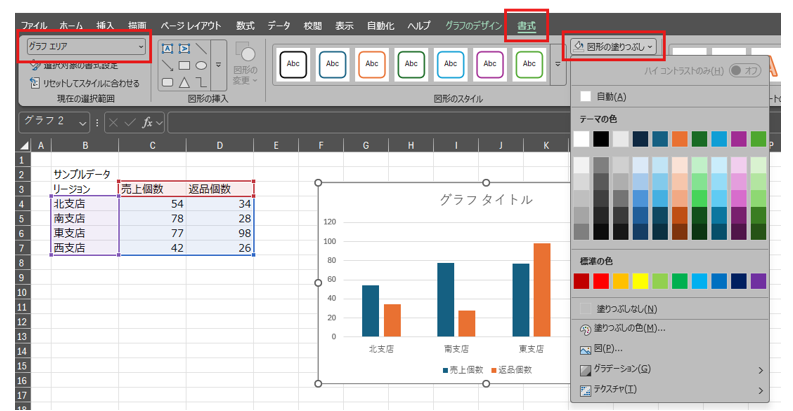The width and height of the screenshot is (793, 411).
Task: Pick the yellow standard color swatch
Action: coord(640,281)
